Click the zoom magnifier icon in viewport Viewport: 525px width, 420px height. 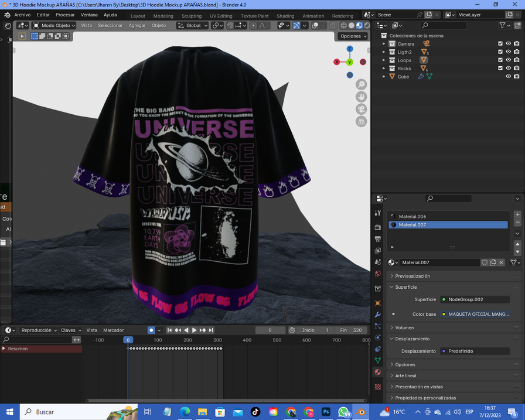tap(361, 84)
